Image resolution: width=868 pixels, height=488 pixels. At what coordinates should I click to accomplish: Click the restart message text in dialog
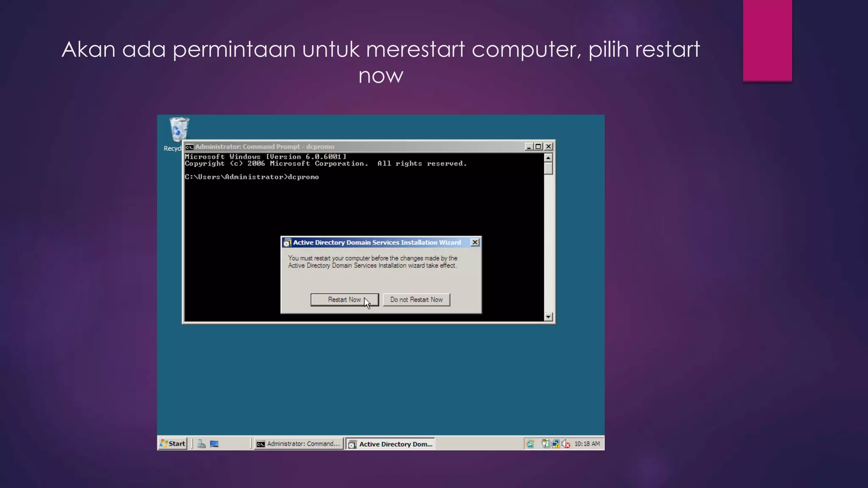pyautogui.click(x=373, y=262)
